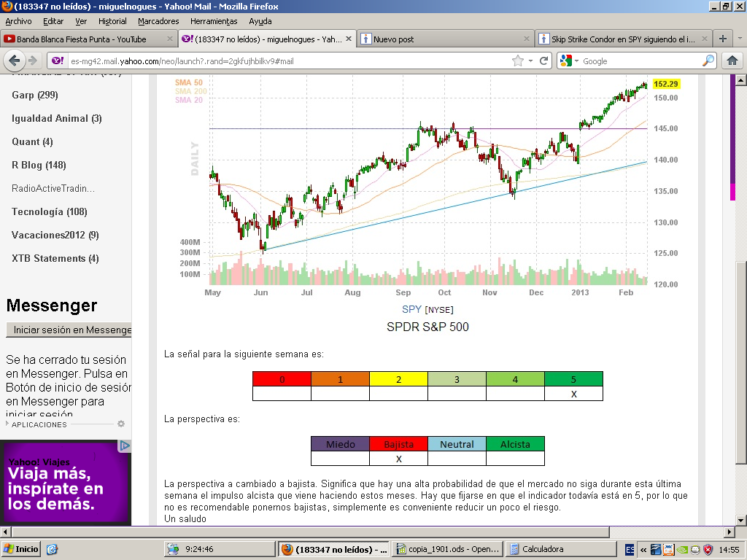The width and height of the screenshot is (747, 560).
Task: Open the Tecnología (108) folder
Action: [x=50, y=211]
